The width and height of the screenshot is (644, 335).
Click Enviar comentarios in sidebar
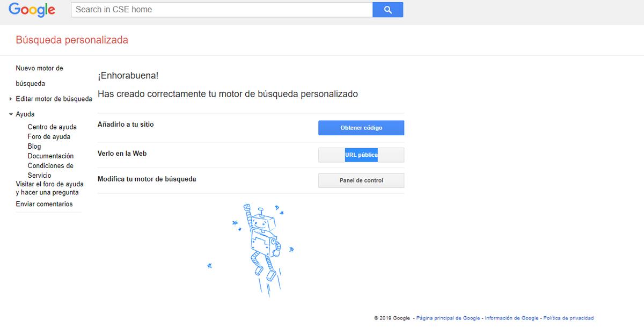coord(44,204)
